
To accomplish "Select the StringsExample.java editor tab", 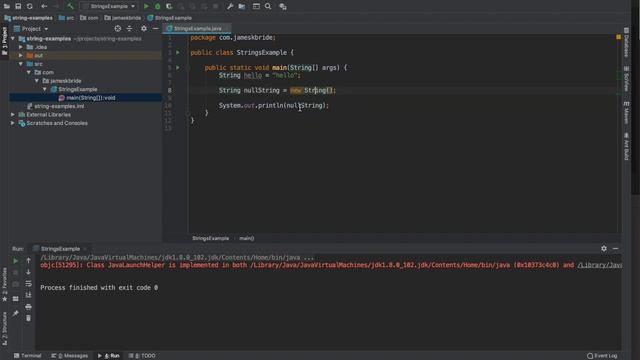I will pos(197,29).
